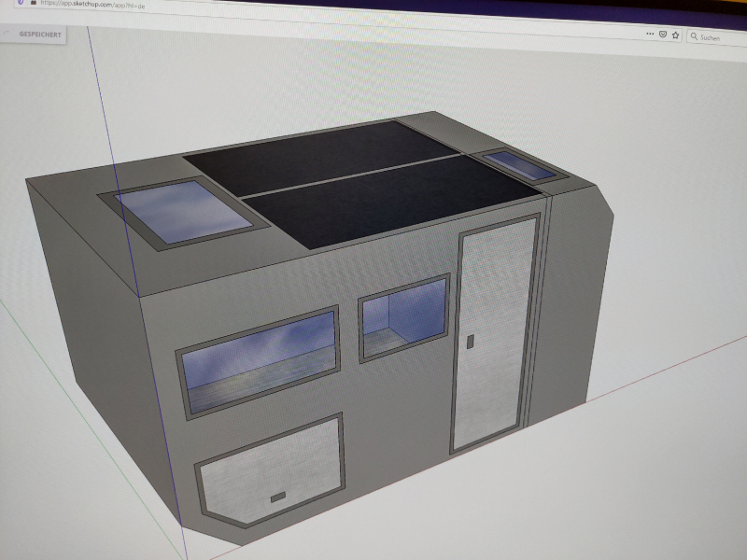The width and height of the screenshot is (747, 560).
Task: Save the page with the Pocket icon
Action: [663, 35]
